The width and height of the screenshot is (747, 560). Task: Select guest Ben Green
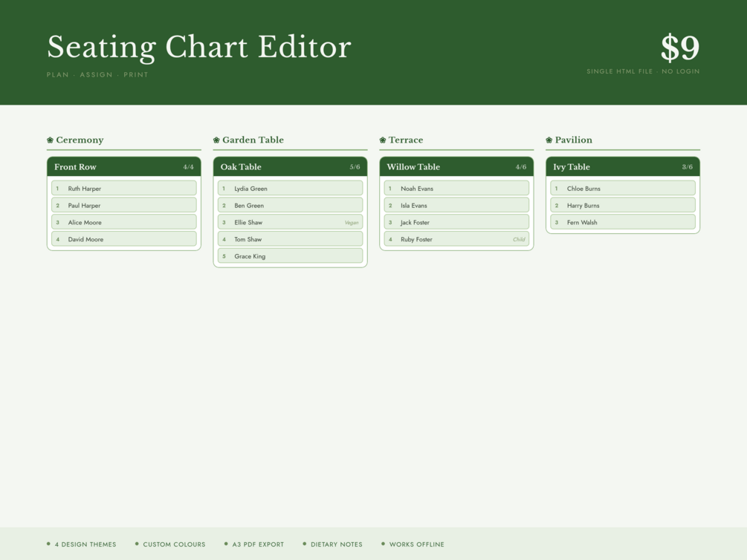[x=290, y=205]
